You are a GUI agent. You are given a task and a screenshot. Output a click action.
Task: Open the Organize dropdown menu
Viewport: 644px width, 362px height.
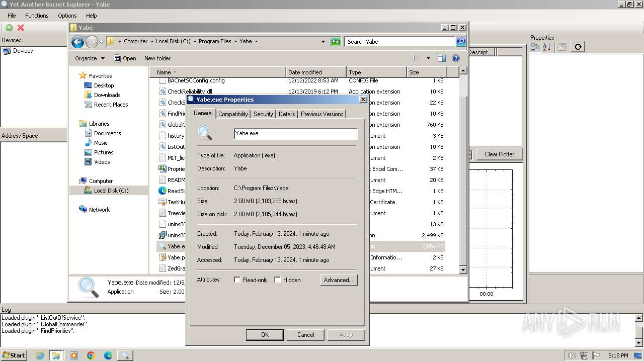(90, 58)
